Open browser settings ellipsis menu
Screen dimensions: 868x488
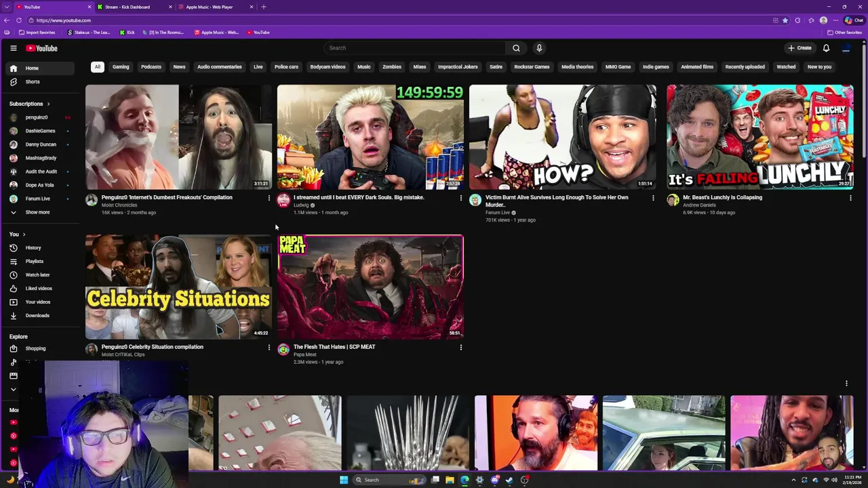(835, 20)
